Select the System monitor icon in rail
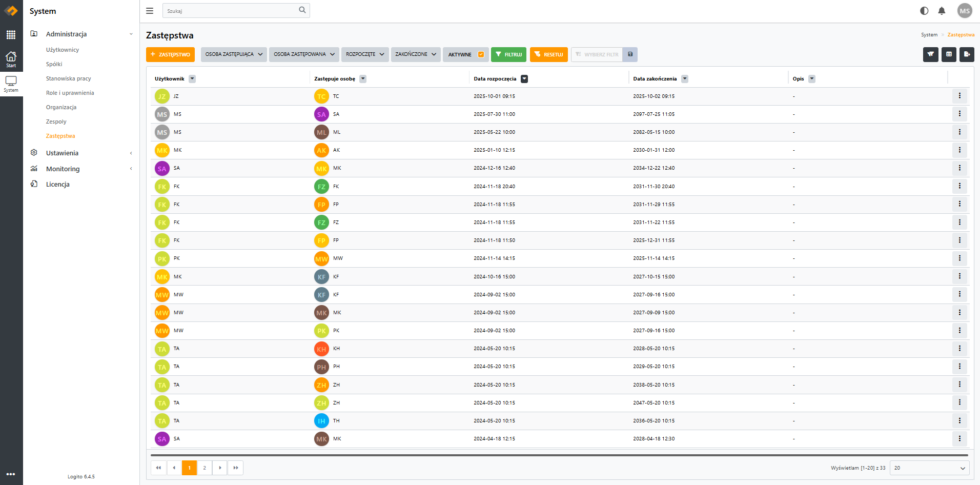This screenshot has height=485, width=980. pyautogui.click(x=11, y=84)
